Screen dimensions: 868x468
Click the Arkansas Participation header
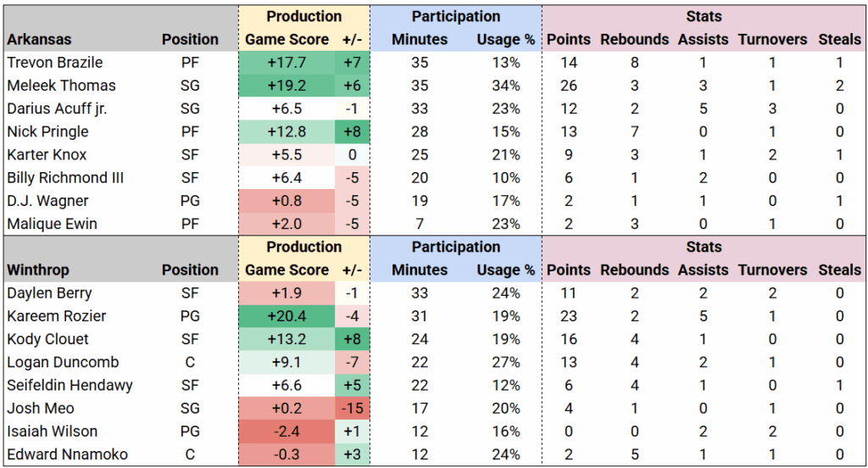click(x=455, y=16)
